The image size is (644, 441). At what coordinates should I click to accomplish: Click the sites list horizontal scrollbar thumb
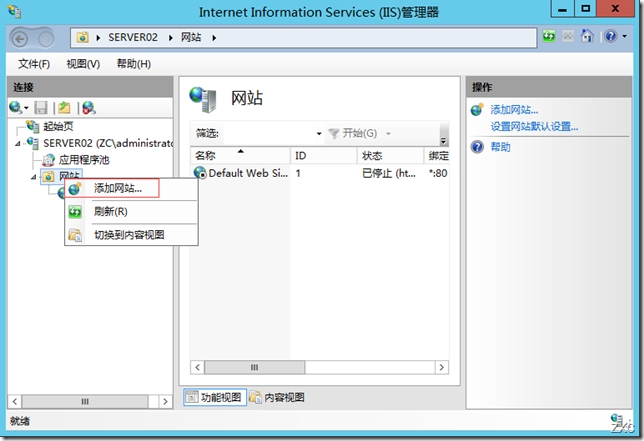[x=255, y=367]
